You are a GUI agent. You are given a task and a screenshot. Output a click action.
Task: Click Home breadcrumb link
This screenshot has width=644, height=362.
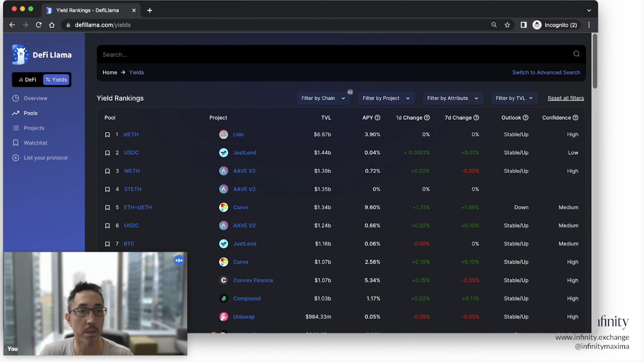click(109, 72)
